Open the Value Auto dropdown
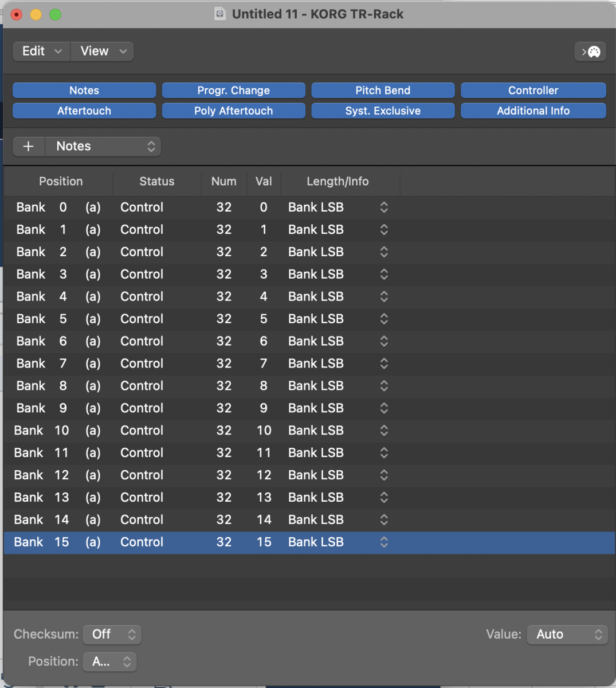The width and height of the screenshot is (616, 688). tap(567, 634)
